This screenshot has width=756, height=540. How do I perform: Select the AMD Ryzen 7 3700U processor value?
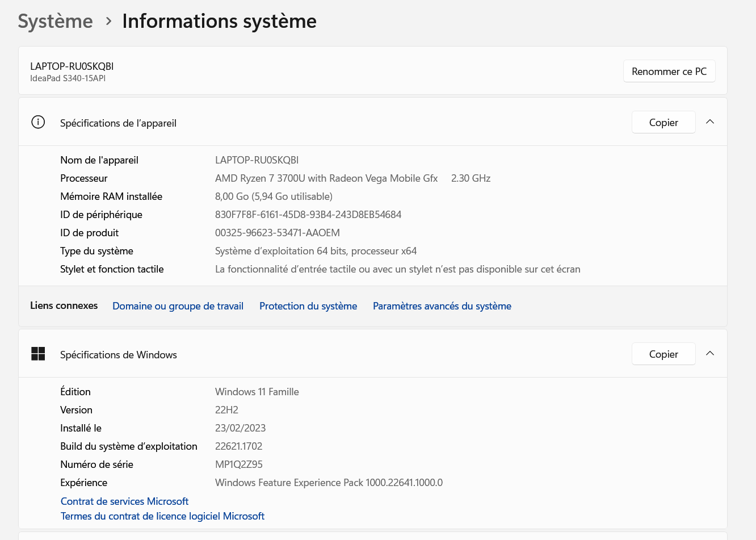point(326,178)
